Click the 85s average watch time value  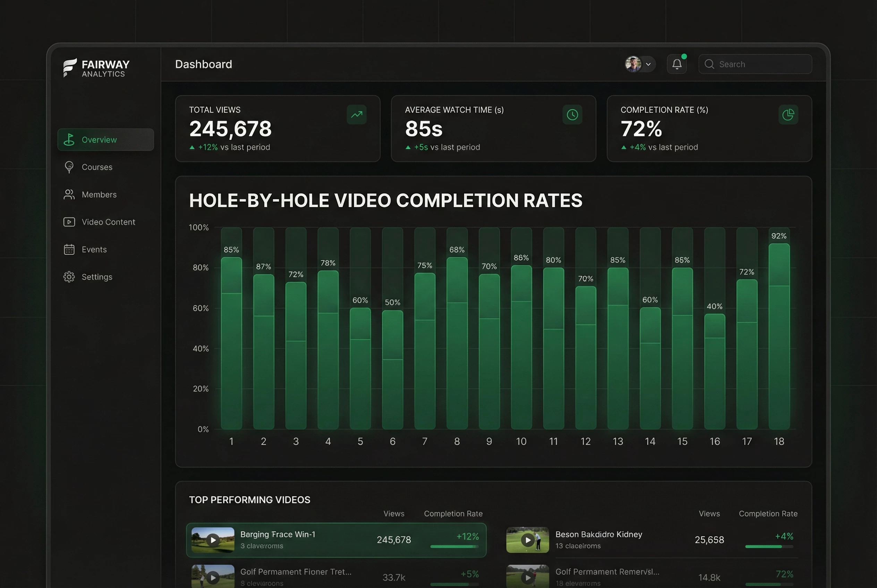point(424,129)
